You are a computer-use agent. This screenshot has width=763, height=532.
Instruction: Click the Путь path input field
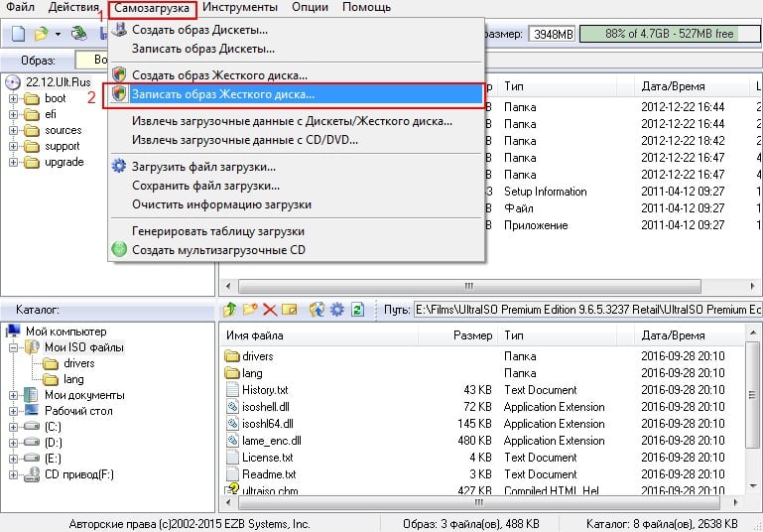[x=585, y=310]
